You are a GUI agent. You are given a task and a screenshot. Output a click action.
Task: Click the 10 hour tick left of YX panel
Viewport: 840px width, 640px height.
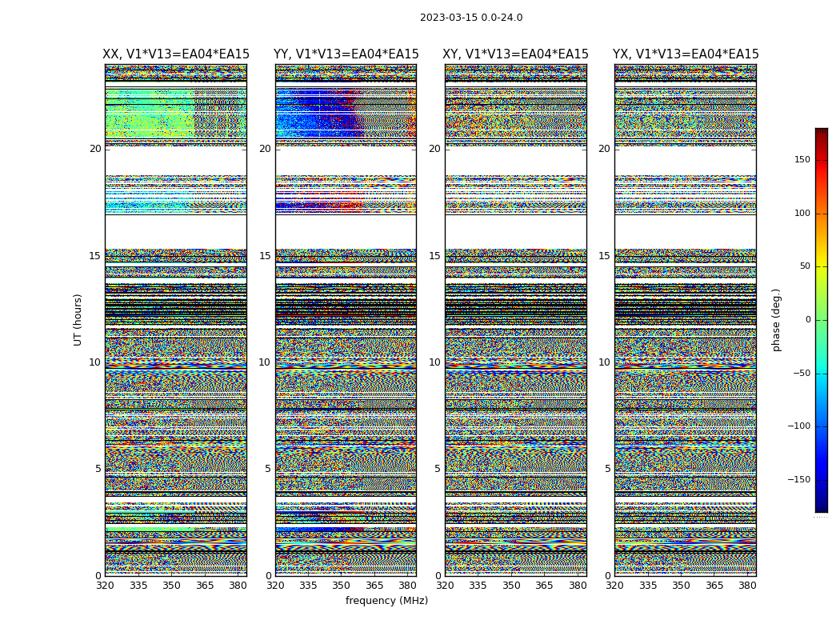(605, 362)
